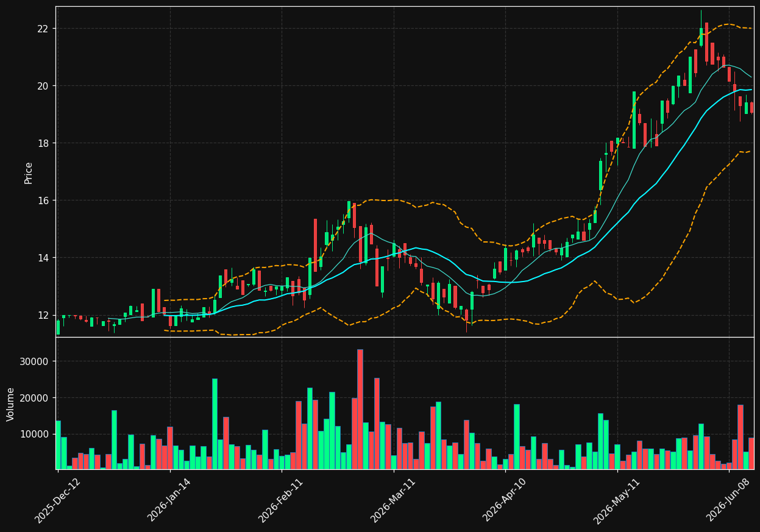Click the 20 price tick label

43,86
